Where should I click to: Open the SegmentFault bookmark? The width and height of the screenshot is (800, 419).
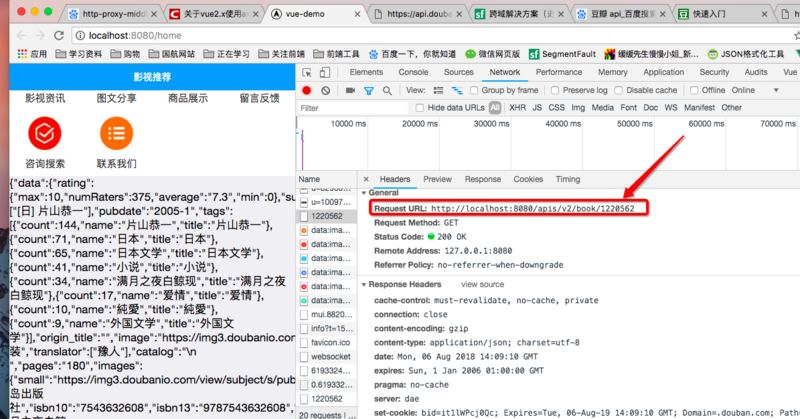[x=562, y=54]
